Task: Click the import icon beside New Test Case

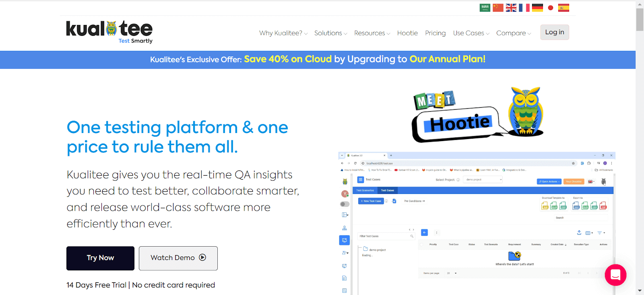Action: click(x=394, y=201)
